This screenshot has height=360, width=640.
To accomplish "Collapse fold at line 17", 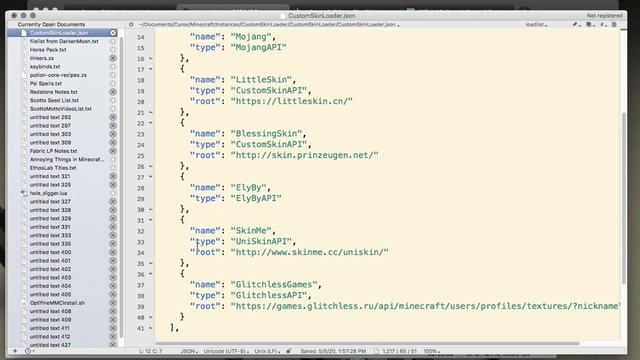I will click(151, 69).
